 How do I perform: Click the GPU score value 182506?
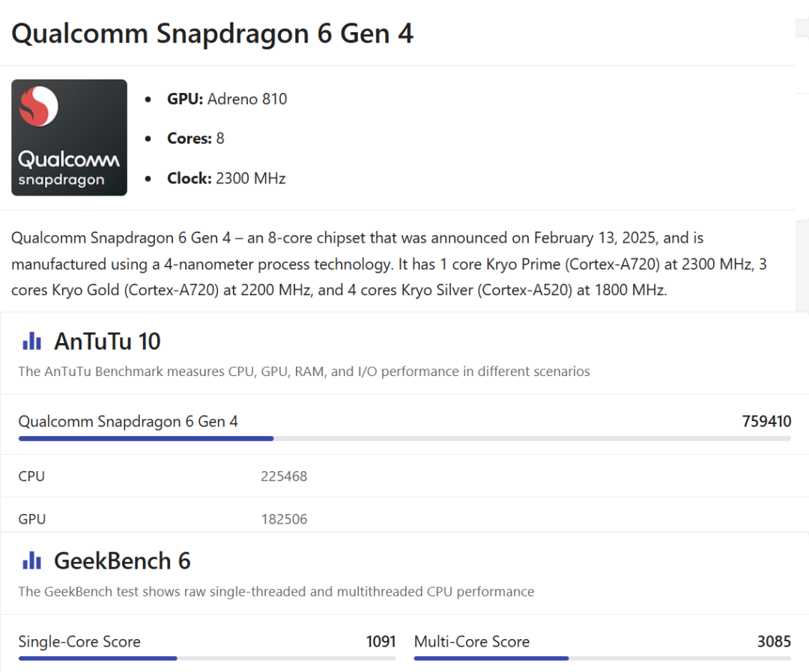pos(284,518)
